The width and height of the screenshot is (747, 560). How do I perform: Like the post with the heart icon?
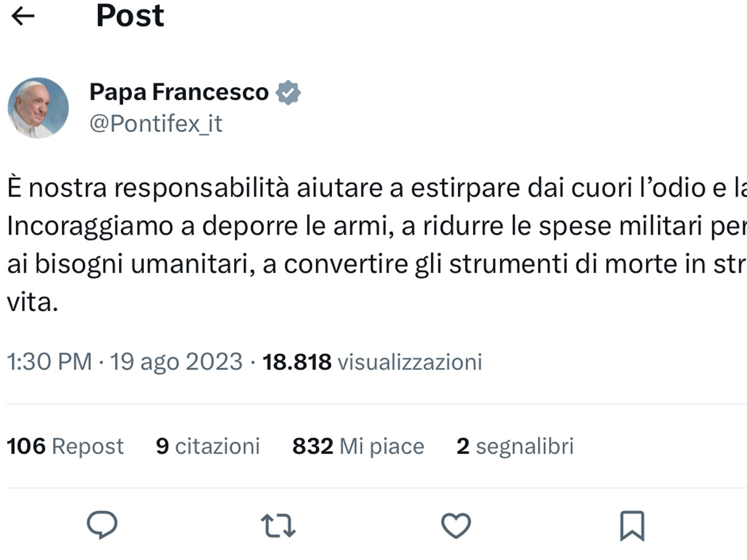coord(456,526)
